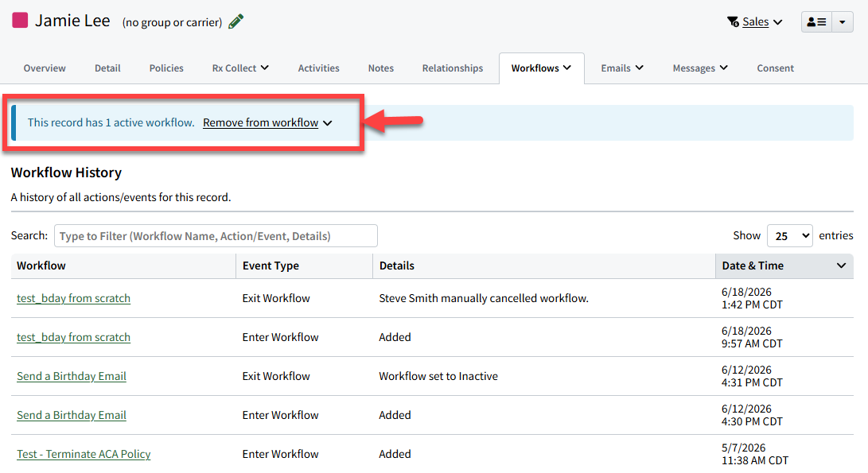Click '(no group or carrier)' text
This screenshot has height=473, width=868.
click(x=172, y=22)
